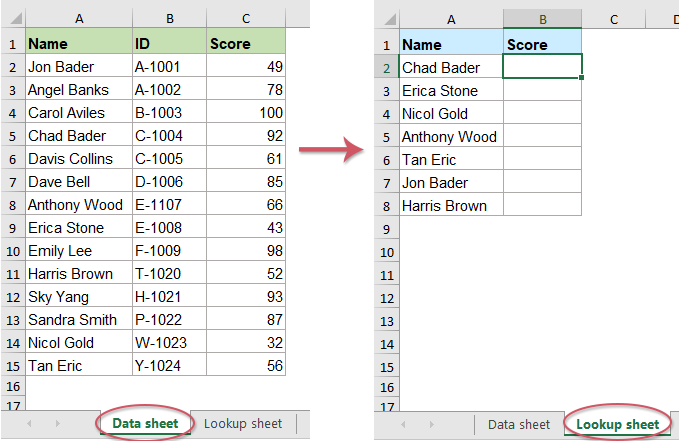Select column B header in right spreadsheet
Image resolution: width=682 pixels, height=441 pixels.
[542, 19]
